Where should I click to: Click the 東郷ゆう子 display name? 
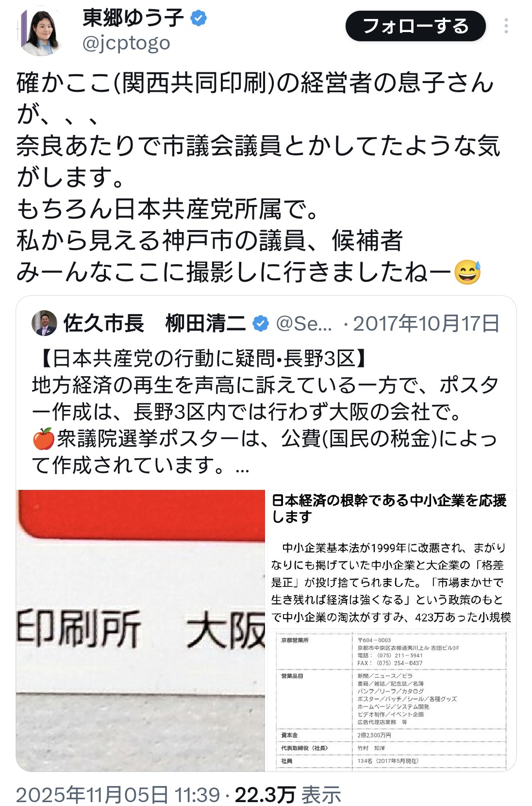[x=133, y=18]
